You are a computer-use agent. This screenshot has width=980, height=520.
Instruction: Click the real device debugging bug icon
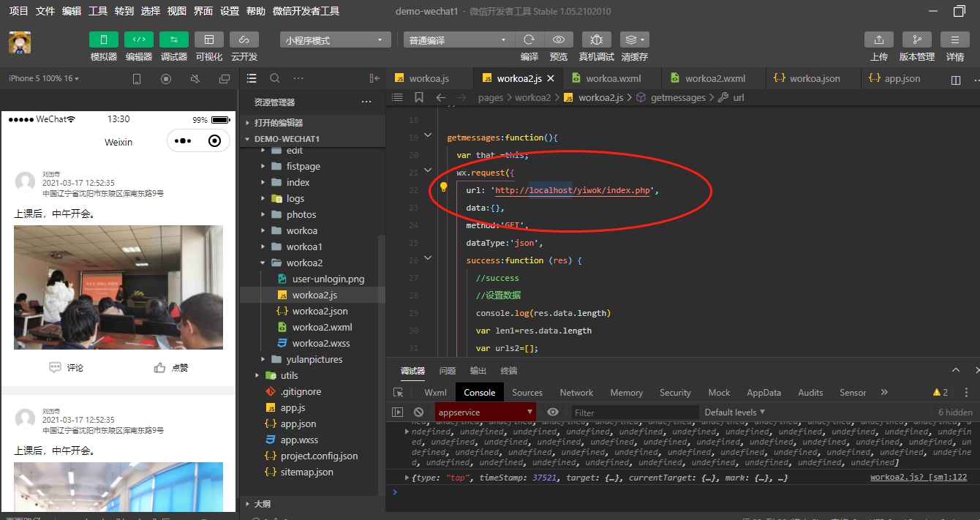pyautogui.click(x=597, y=39)
